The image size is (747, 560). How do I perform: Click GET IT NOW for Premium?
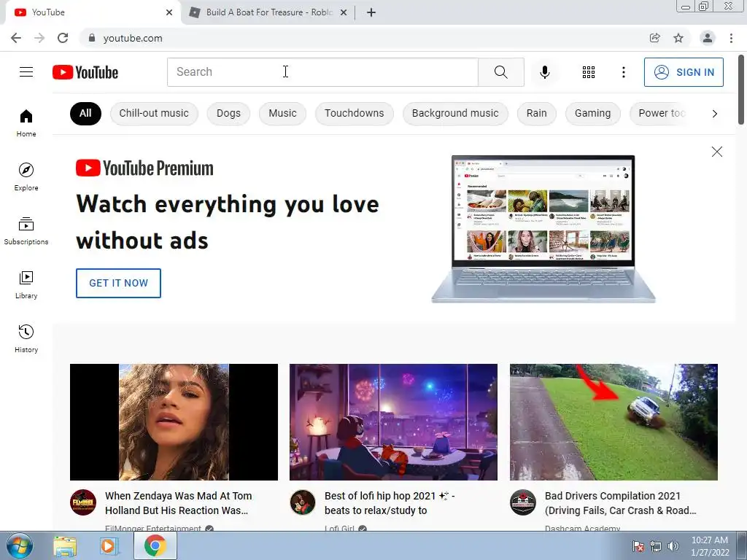[119, 283]
